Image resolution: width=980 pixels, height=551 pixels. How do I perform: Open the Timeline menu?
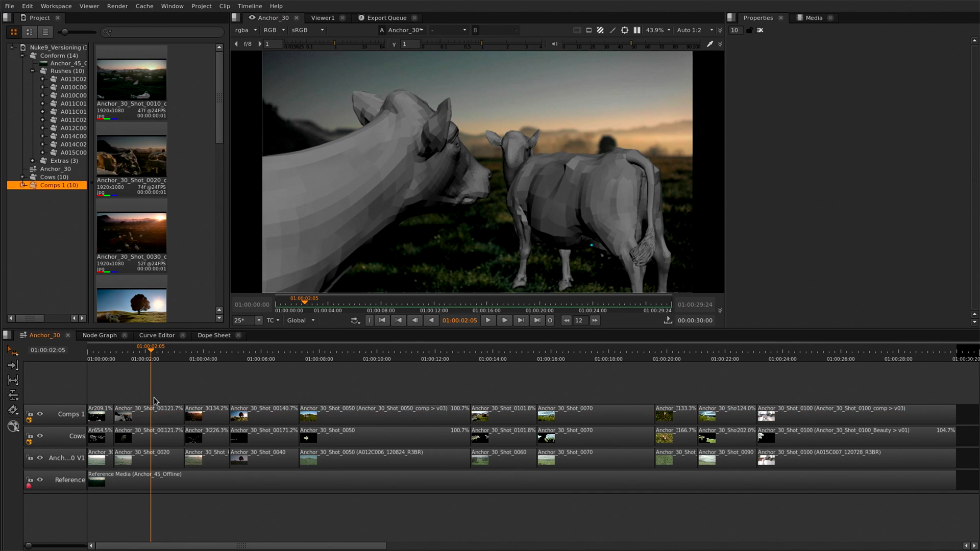click(x=250, y=6)
